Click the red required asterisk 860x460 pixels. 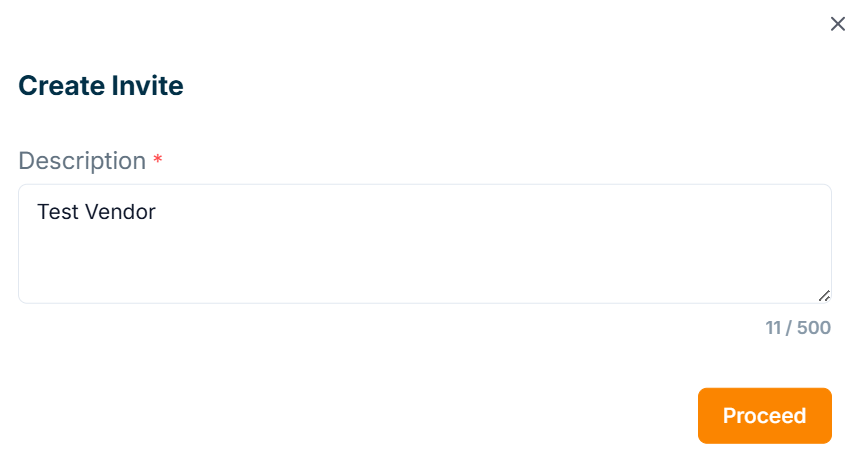(157, 161)
